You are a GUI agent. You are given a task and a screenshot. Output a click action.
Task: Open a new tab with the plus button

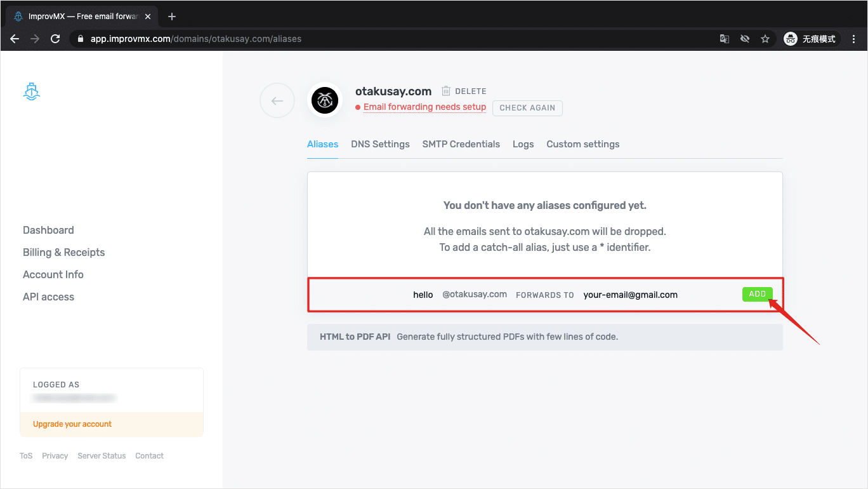[x=172, y=17]
